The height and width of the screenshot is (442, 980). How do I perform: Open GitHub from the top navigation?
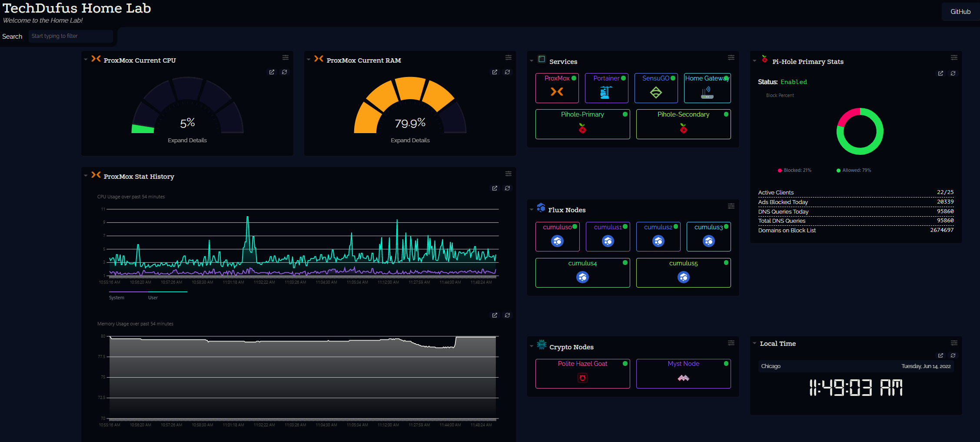pos(960,12)
